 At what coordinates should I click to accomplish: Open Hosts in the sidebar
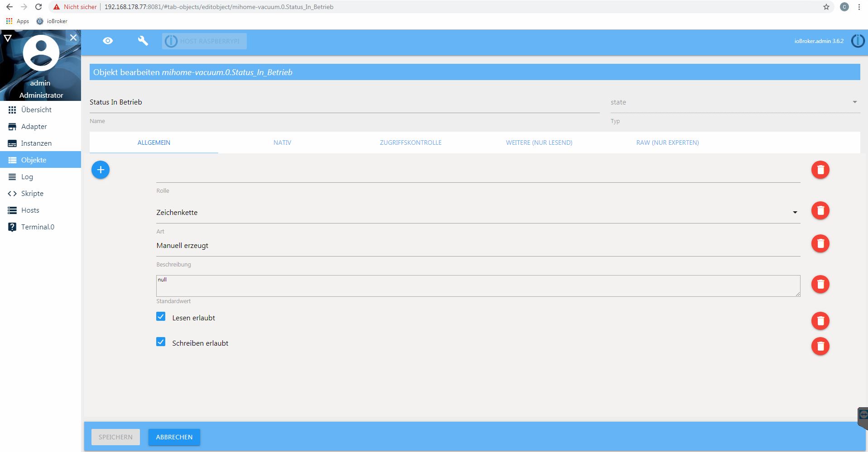tap(41, 210)
